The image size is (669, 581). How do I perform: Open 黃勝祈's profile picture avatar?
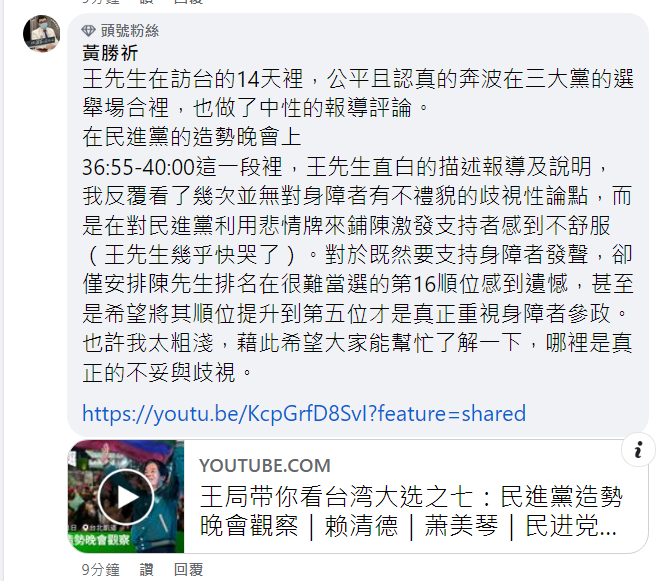click(x=41, y=33)
